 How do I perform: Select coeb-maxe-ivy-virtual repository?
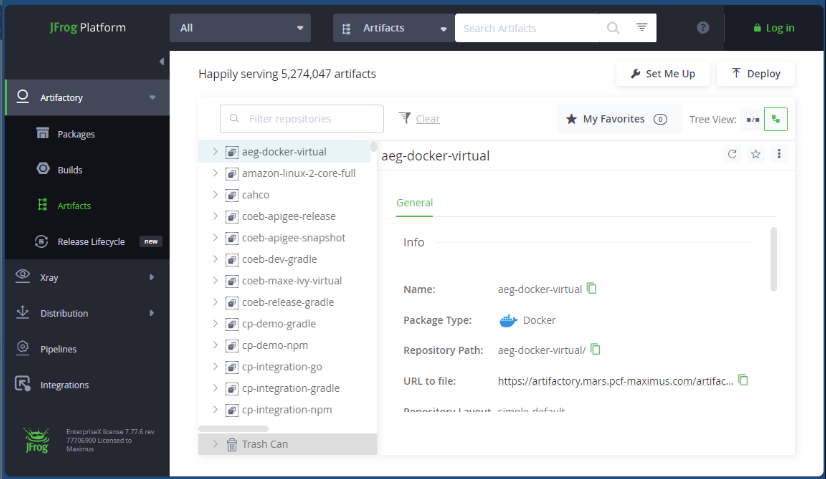[x=292, y=281]
